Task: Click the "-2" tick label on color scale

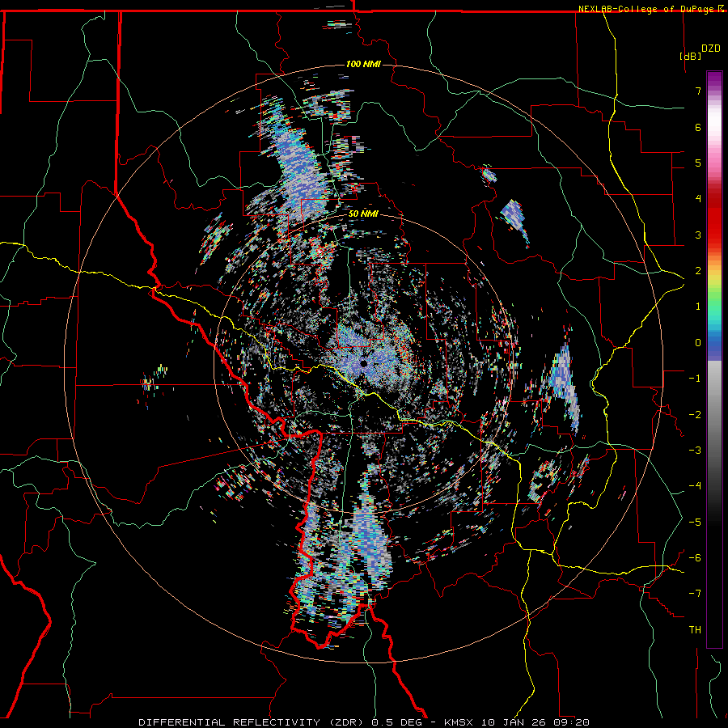Action: 695,415
